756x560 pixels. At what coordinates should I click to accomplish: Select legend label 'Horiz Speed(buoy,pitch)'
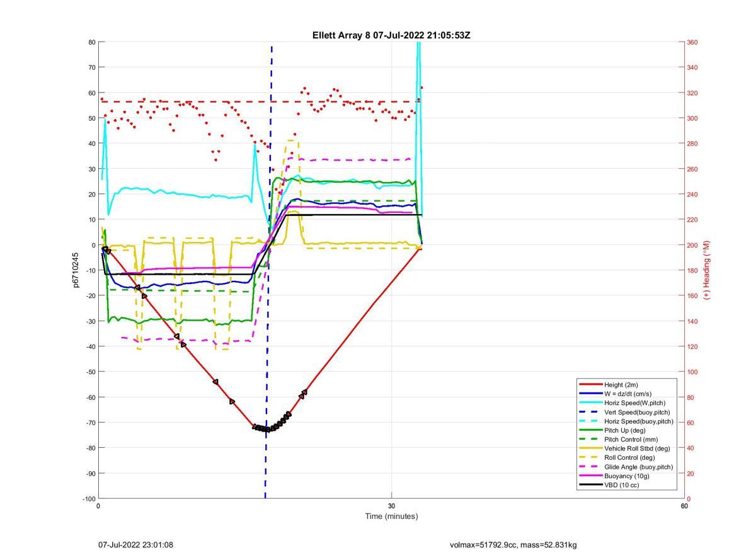click(x=638, y=421)
